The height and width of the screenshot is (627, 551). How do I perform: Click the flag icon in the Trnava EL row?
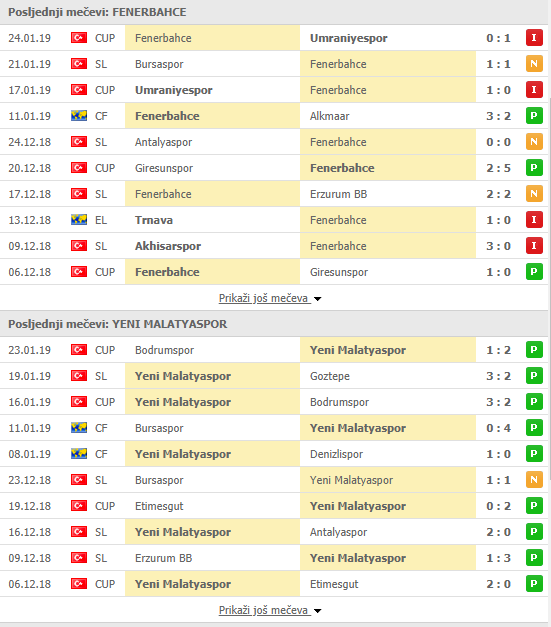(x=79, y=220)
